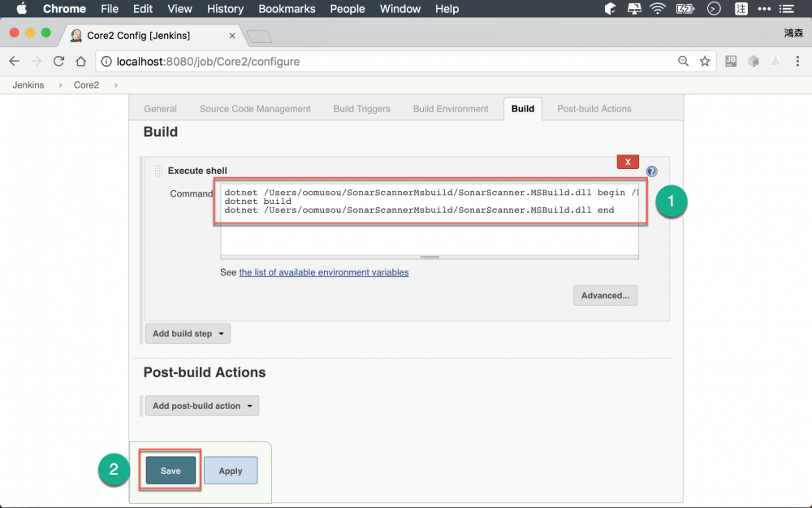Image resolution: width=812 pixels, height=508 pixels.
Task: Click the cube extension icon in Chrome toolbar
Action: coord(752,61)
